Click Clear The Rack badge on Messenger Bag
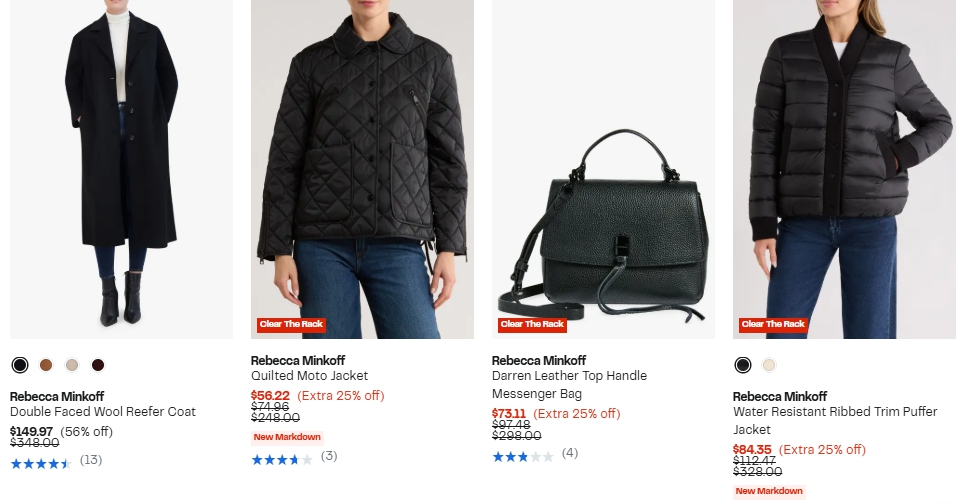This screenshot has height=504, width=959. pos(532,324)
